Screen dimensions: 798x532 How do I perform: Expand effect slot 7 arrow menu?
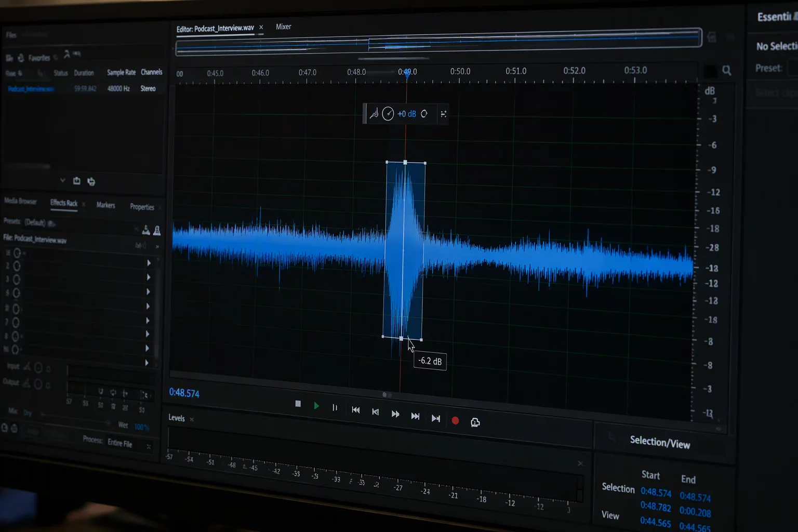(x=148, y=334)
